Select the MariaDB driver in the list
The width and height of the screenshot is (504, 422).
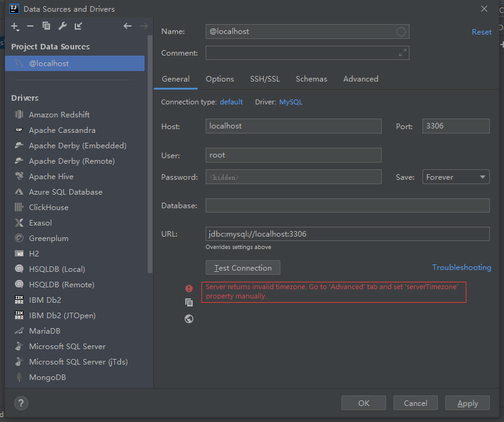tap(44, 331)
